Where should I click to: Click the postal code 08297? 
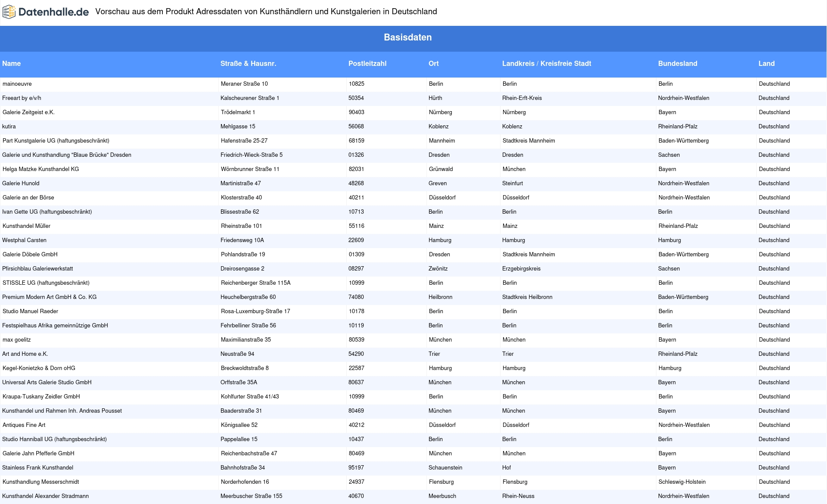356,269
